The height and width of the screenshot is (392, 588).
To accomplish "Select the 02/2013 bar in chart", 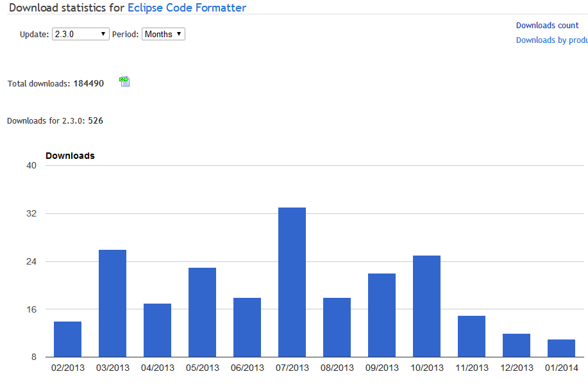I will pyautogui.click(x=67, y=339).
